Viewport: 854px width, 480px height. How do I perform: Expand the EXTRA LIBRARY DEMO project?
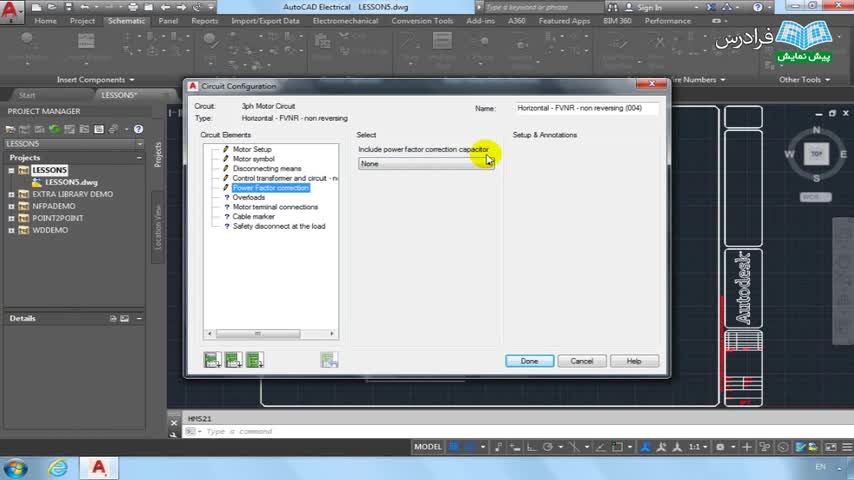[11, 195]
